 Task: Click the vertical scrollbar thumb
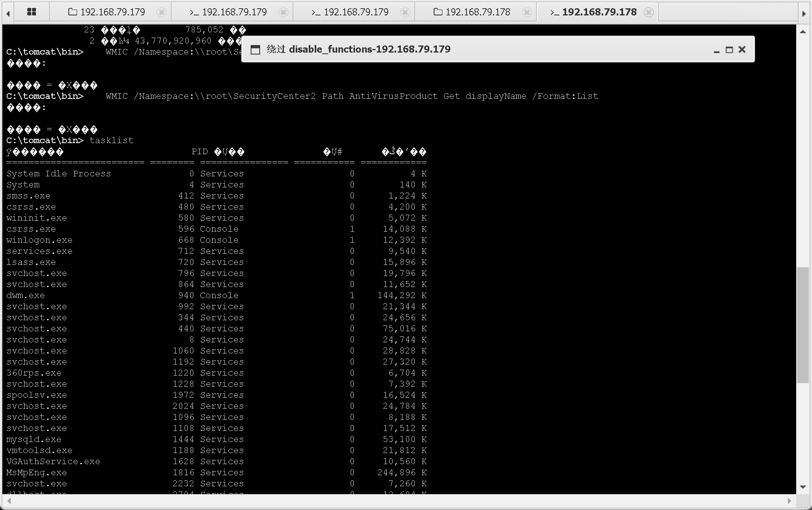pos(803,325)
